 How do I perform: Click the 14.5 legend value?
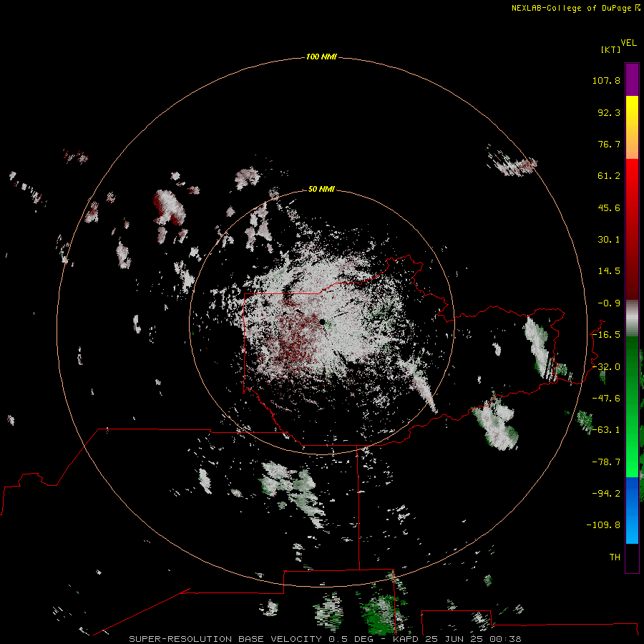point(609,271)
